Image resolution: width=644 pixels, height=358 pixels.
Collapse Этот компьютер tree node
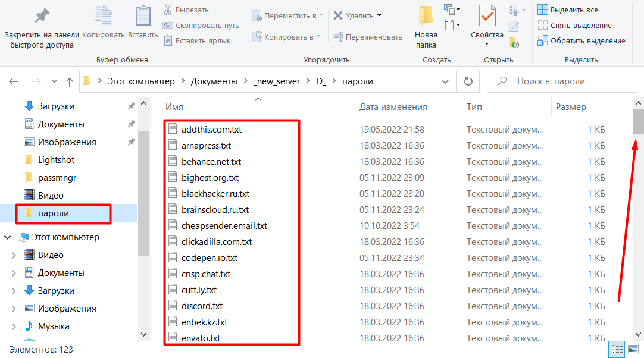pos(7,237)
